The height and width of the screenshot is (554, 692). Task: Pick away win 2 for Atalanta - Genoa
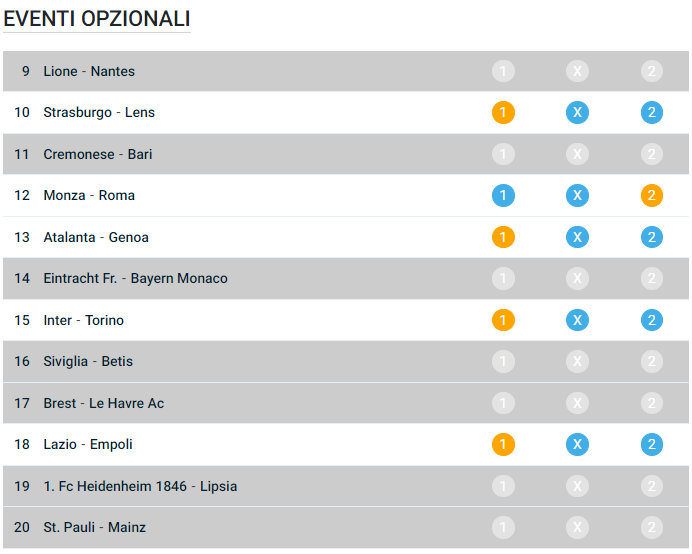[x=652, y=237]
